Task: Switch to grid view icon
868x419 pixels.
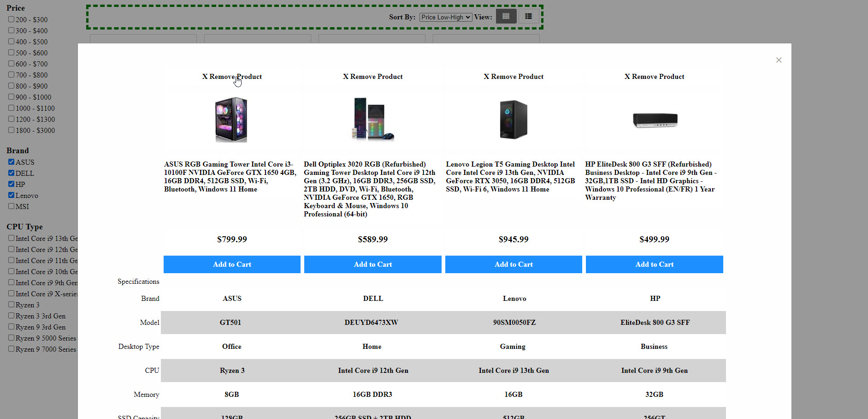Action: click(506, 17)
